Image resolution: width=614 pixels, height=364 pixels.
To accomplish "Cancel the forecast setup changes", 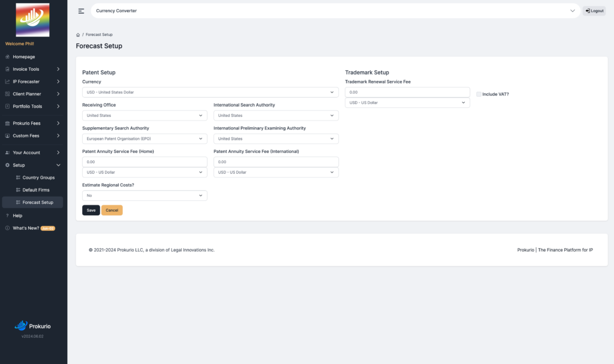I will [112, 210].
